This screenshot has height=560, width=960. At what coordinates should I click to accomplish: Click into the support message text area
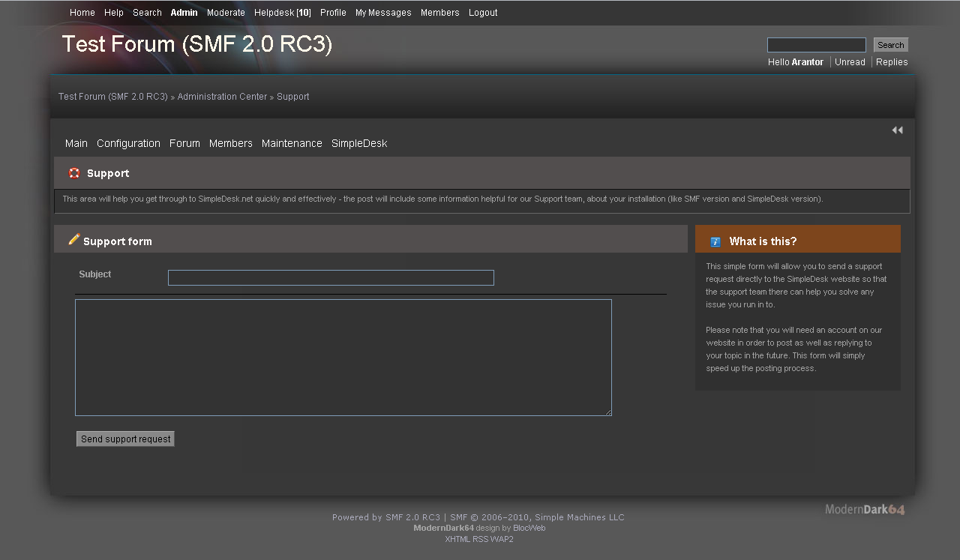click(343, 358)
